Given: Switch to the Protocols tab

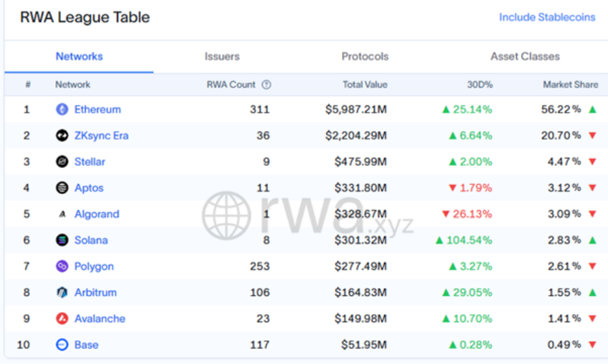Looking at the screenshot, I should [365, 57].
